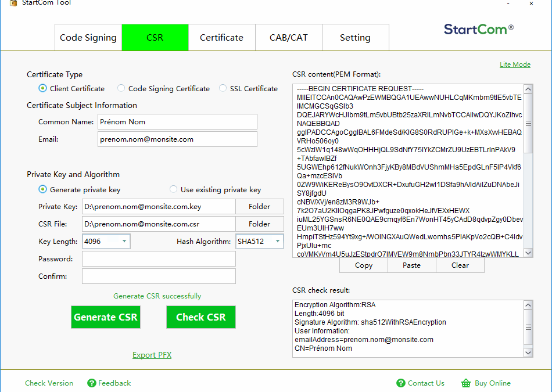Screen dimensions: 552x392
Task: Click '-----BEGIN CERTIFICATE REQUEST-----' line
Action: pyautogui.click(x=360, y=89)
